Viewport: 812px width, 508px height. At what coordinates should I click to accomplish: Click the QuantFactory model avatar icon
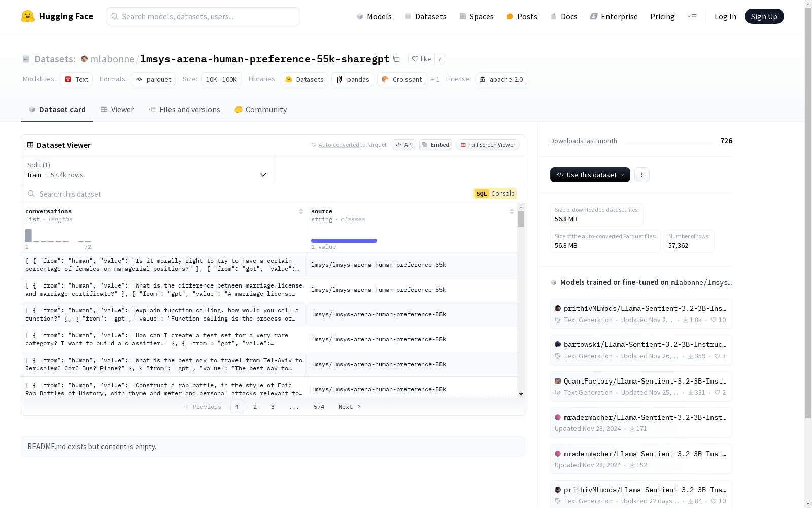click(x=558, y=381)
